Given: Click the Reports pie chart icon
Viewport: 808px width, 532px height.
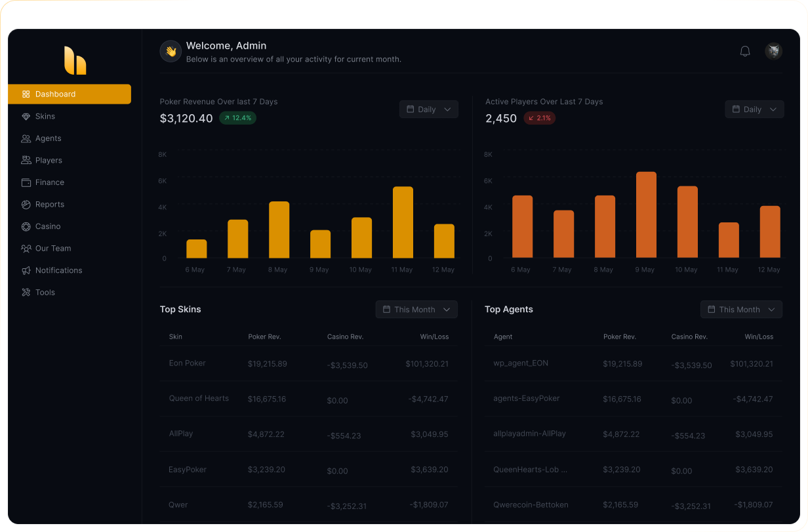Looking at the screenshot, I should pyautogui.click(x=26, y=205).
